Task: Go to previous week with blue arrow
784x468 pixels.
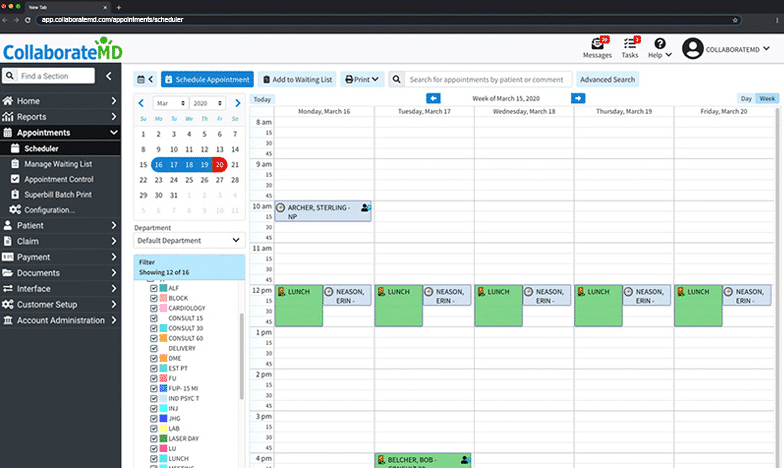Action: coord(434,98)
